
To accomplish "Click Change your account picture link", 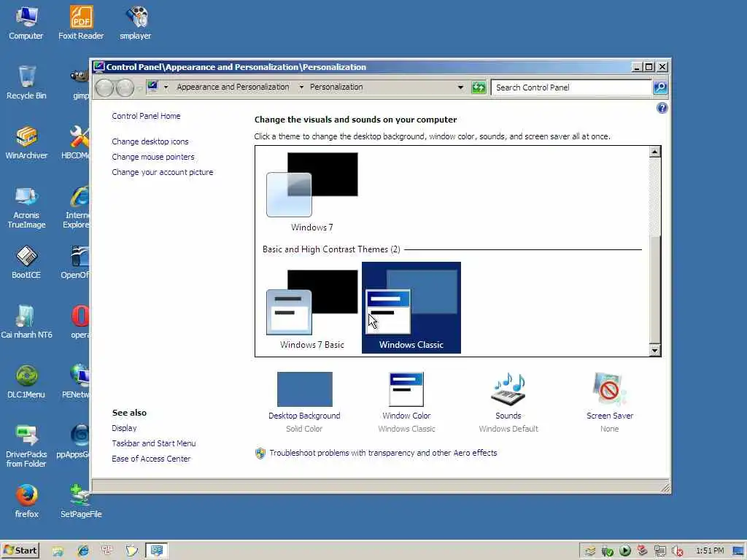I will [x=163, y=172].
